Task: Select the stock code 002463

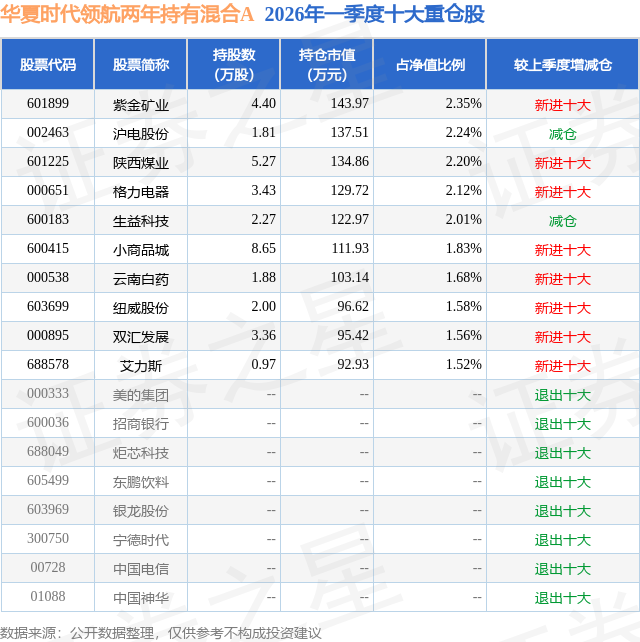Action: point(48,132)
